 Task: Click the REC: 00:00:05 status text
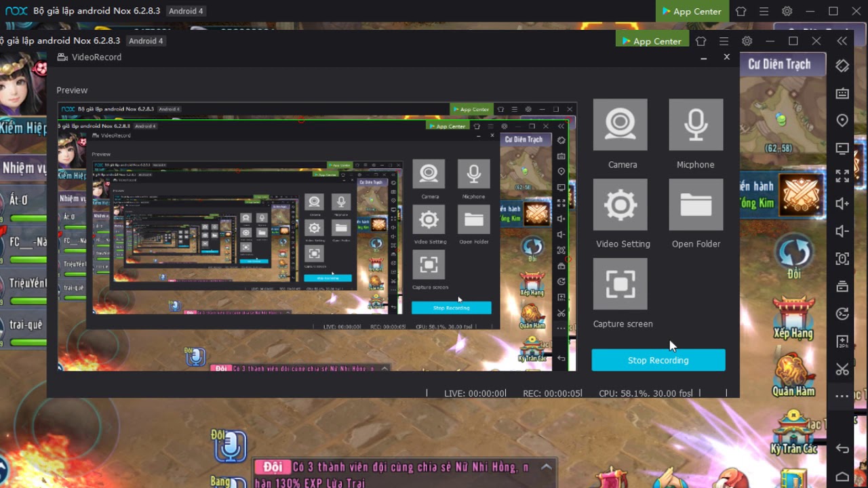552,393
